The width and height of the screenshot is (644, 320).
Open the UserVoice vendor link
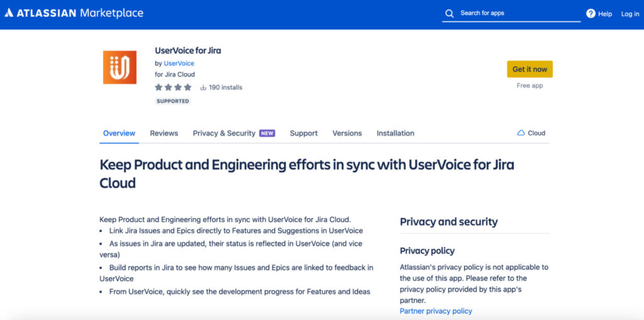179,63
